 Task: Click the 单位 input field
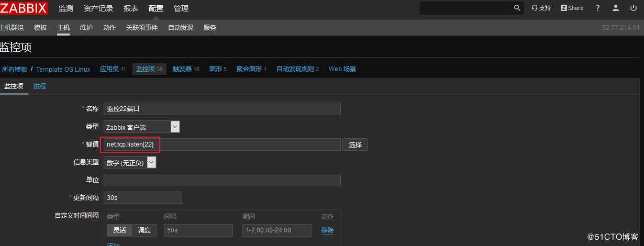pyautogui.click(x=222, y=180)
